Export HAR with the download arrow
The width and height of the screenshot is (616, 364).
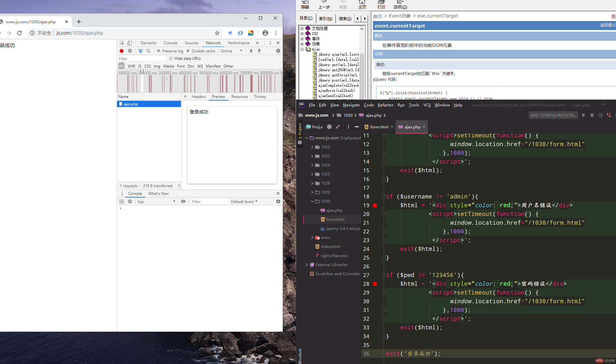[259, 51]
